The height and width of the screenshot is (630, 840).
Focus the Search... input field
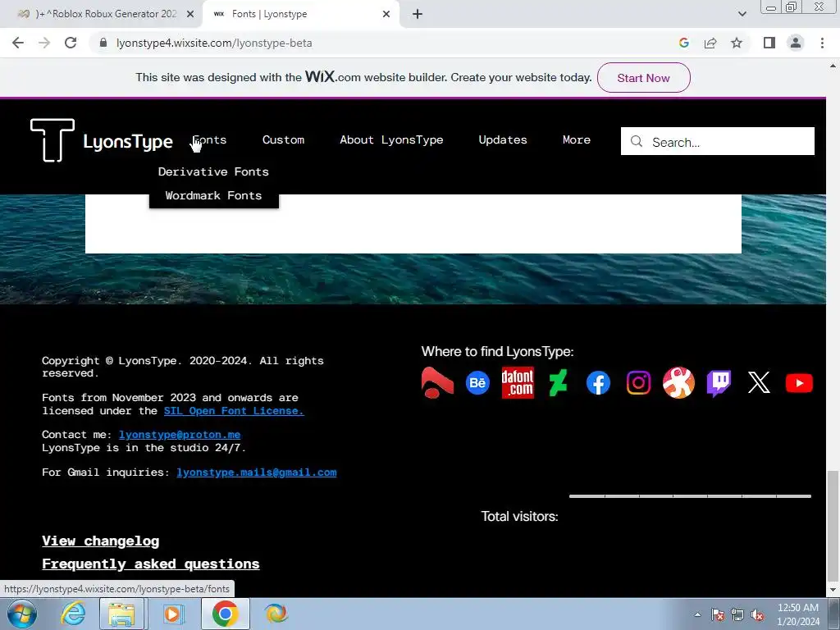[x=717, y=141]
